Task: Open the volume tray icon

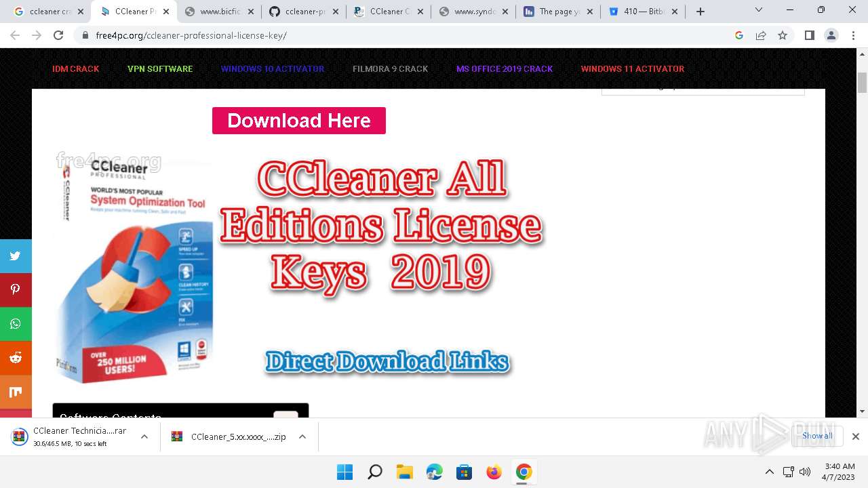Action: click(805, 472)
